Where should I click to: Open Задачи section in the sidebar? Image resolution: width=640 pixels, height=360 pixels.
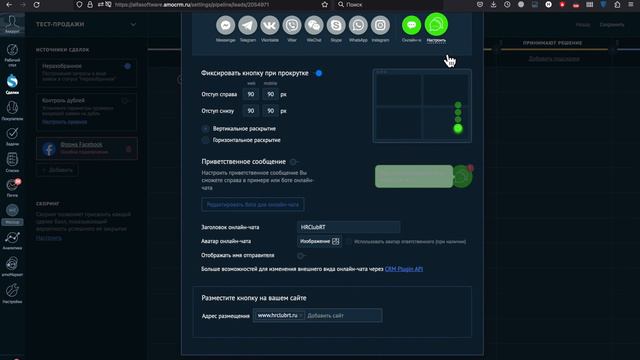[12, 137]
